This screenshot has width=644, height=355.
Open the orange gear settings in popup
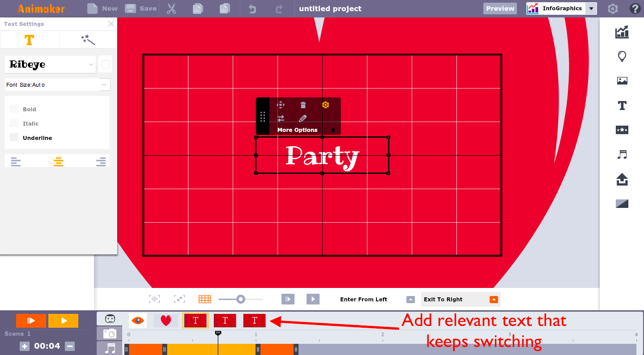(325, 105)
